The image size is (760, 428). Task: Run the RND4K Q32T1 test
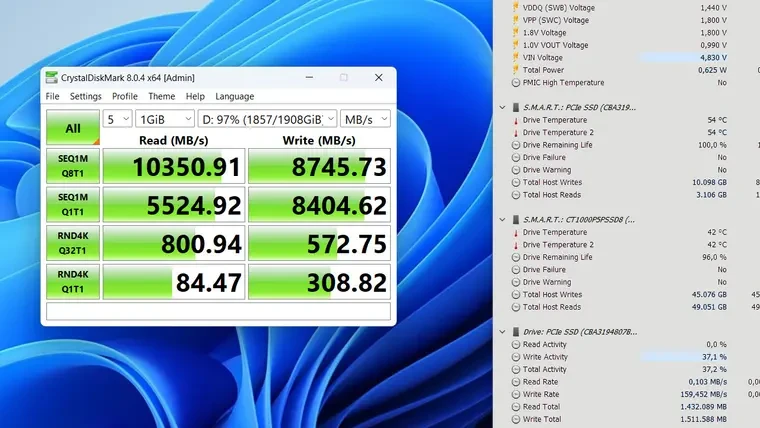[73, 243]
